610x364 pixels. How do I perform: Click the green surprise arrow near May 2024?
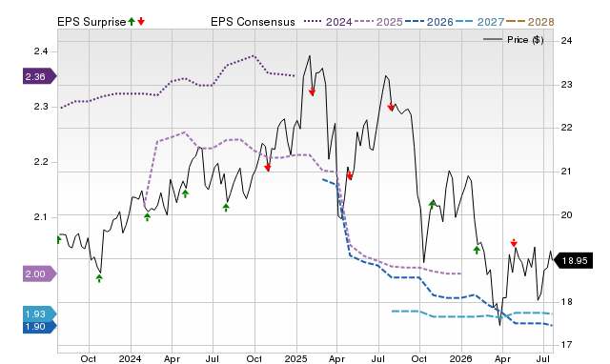(x=185, y=193)
